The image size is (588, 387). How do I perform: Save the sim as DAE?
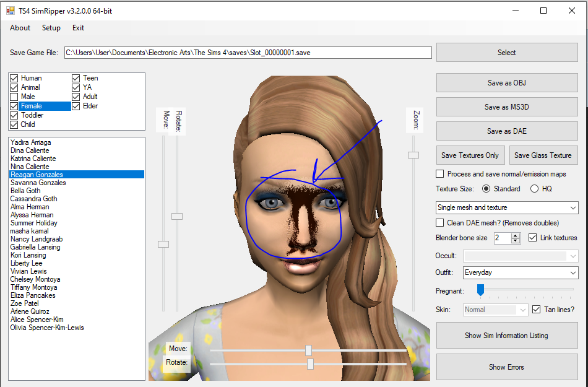coord(506,131)
